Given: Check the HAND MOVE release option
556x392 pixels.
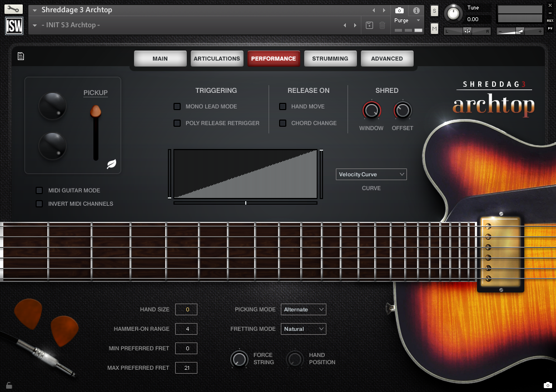Looking at the screenshot, I should point(282,106).
